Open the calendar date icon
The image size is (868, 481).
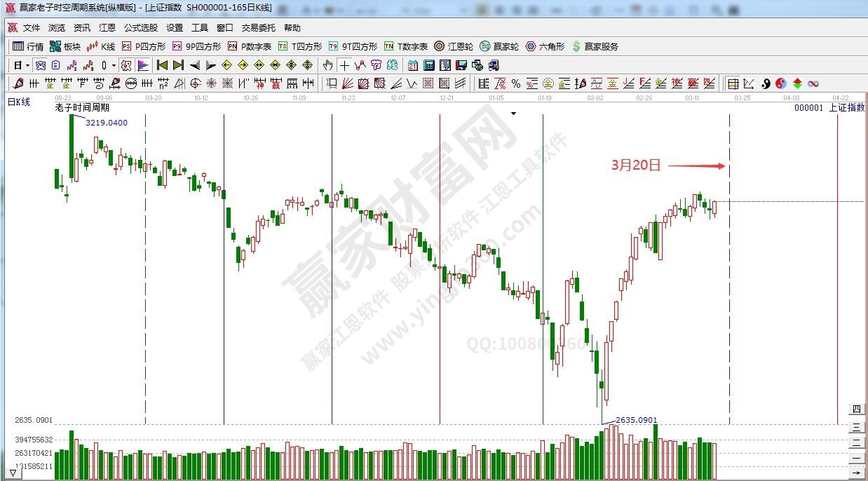pos(413,65)
